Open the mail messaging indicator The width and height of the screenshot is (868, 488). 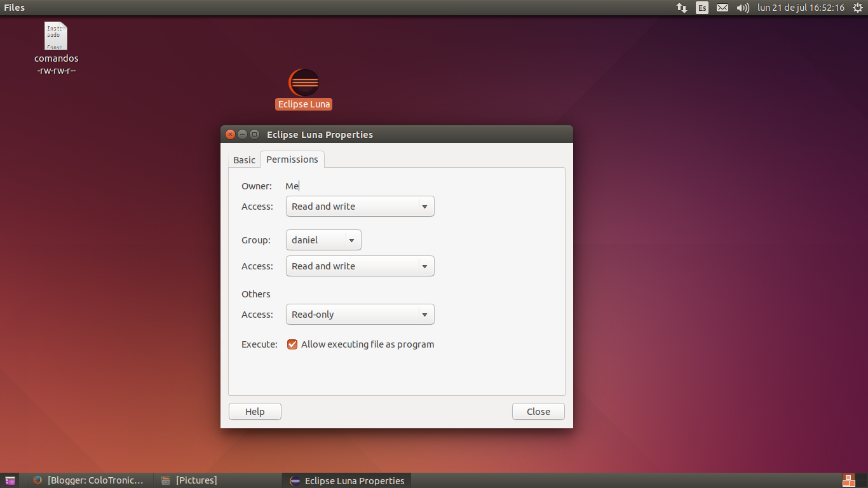click(722, 8)
